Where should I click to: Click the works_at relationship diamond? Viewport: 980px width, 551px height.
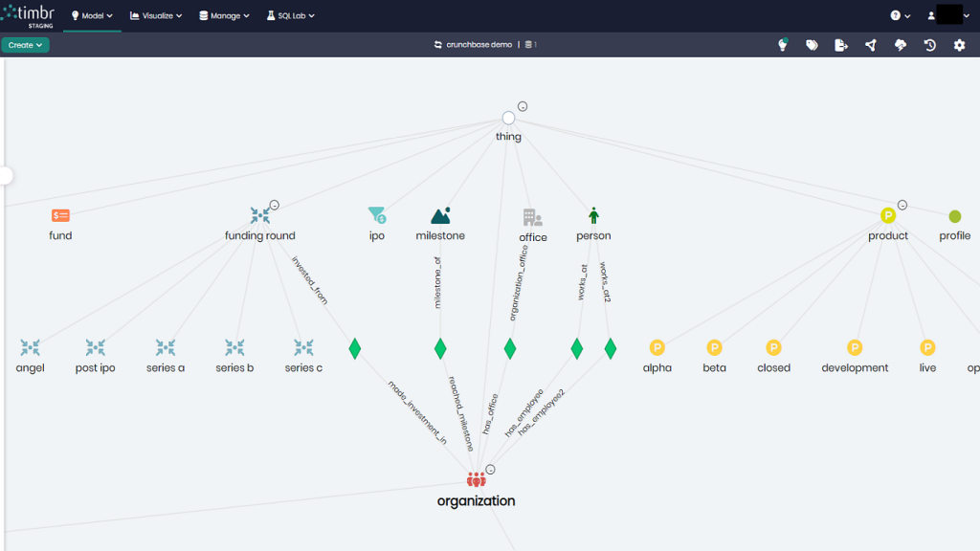coord(577,348)
